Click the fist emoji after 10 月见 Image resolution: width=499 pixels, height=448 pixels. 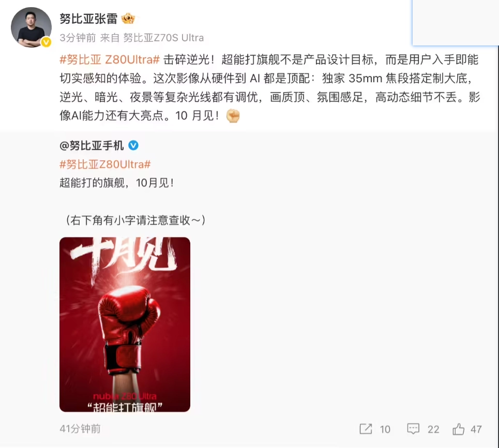coord(233,116)
